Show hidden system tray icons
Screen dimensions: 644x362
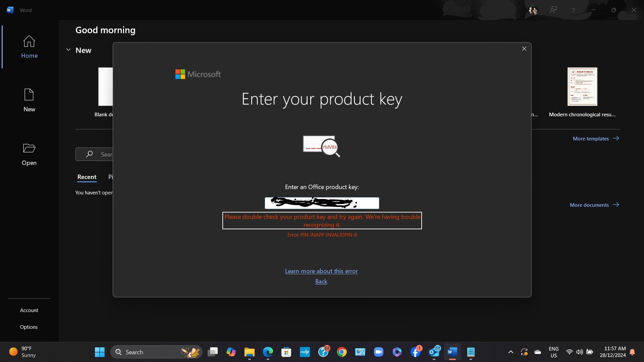tap(511, 352)
